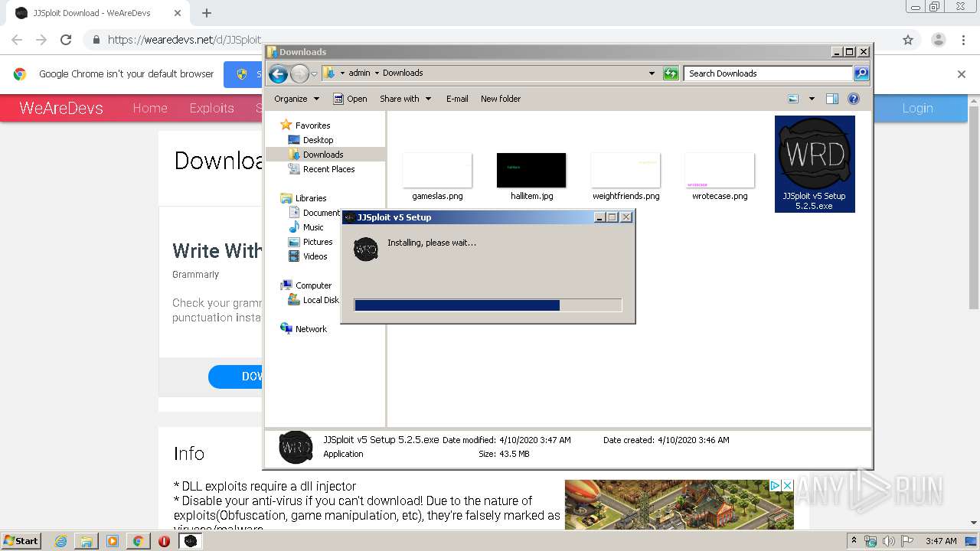Image resolution: width=980 pixels, height=551 pixels.
Task: Open the Exploits link on WeAreDevs
Action: (212, 108)
